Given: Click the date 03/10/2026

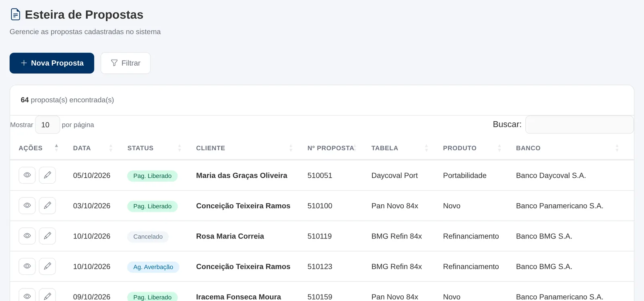Looking at the screenshot, I should pyautogui.click(x=91, y=206).
